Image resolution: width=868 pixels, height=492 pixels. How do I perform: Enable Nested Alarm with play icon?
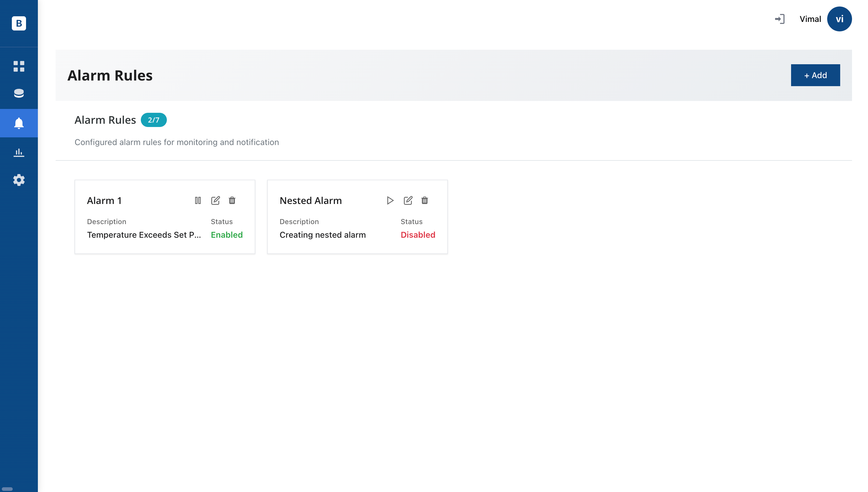pos(390,200)
